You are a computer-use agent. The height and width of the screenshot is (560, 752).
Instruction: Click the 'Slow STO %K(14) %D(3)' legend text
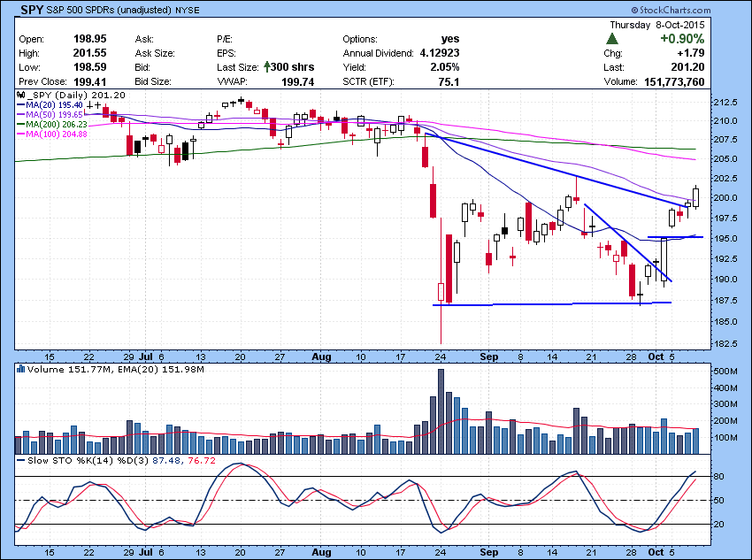pos(88,460)
